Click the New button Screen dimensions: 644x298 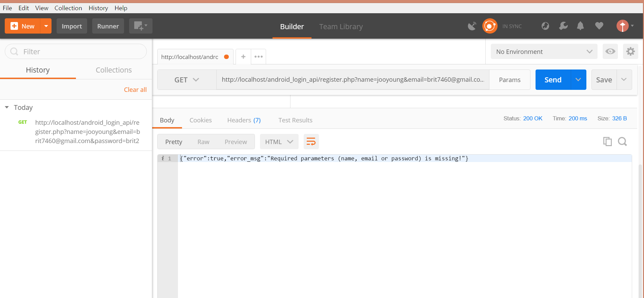point(22,26)
